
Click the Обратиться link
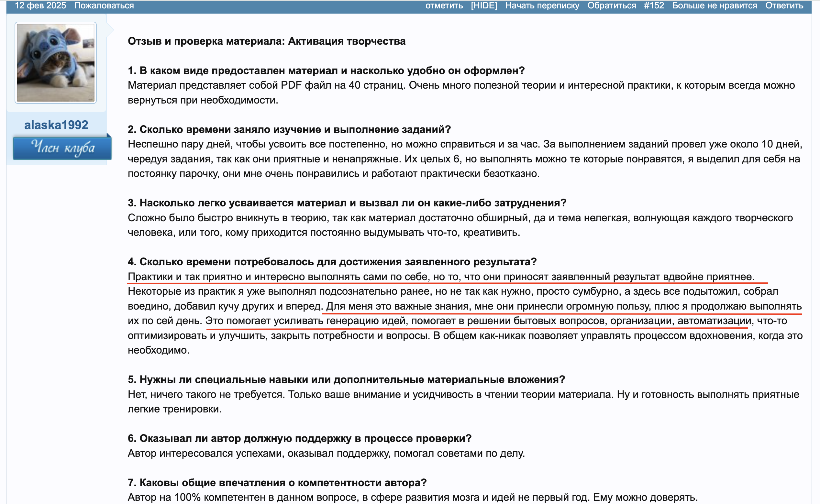coord(611,6)
